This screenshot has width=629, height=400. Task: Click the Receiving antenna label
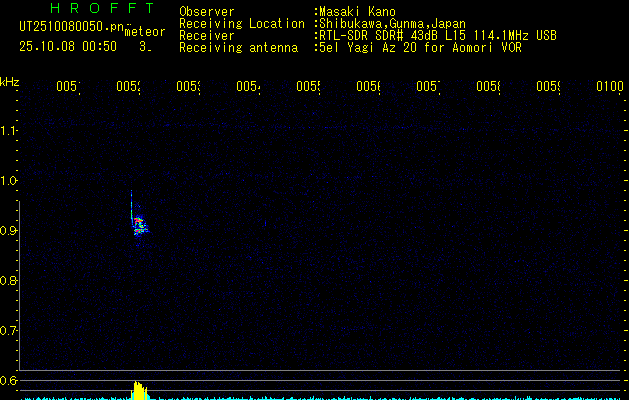click(238, 48)
